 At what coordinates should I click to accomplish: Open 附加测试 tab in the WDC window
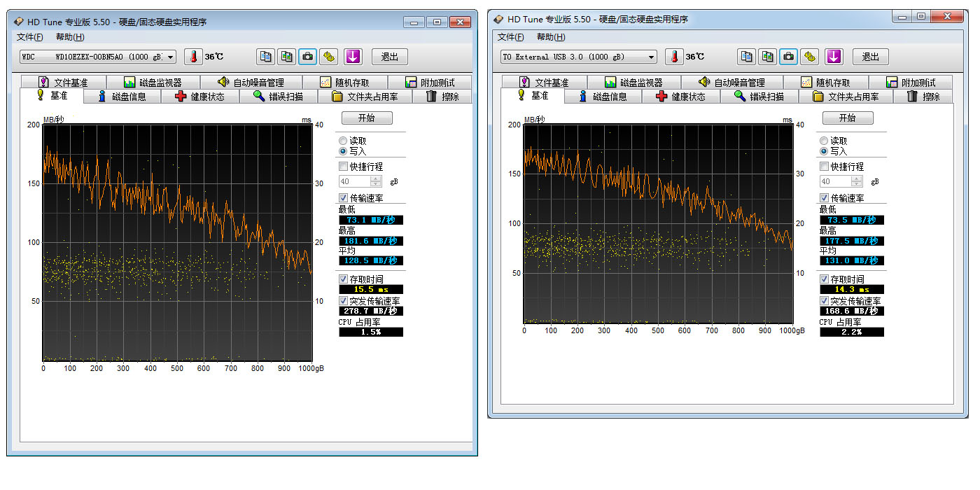coord(430,83)
